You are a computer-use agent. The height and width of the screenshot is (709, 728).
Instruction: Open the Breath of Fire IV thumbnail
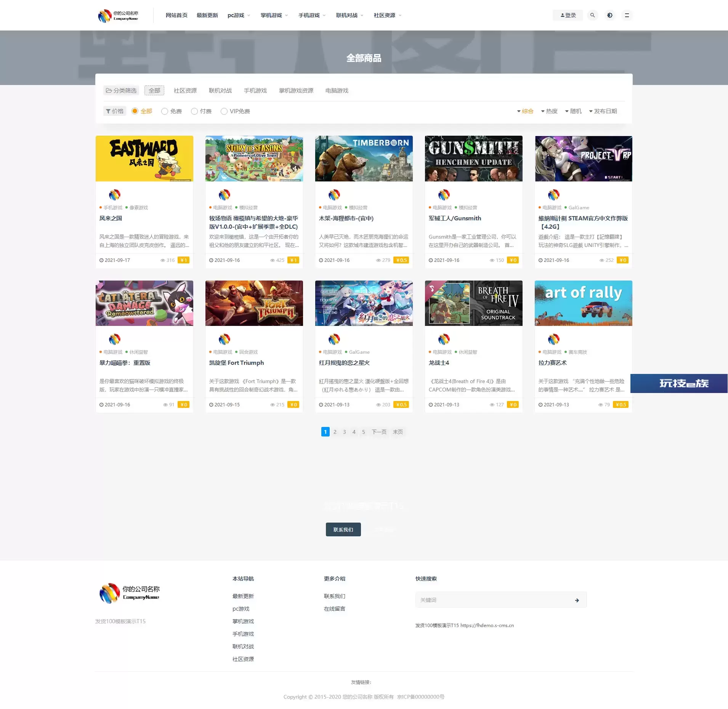pos(474,303)
